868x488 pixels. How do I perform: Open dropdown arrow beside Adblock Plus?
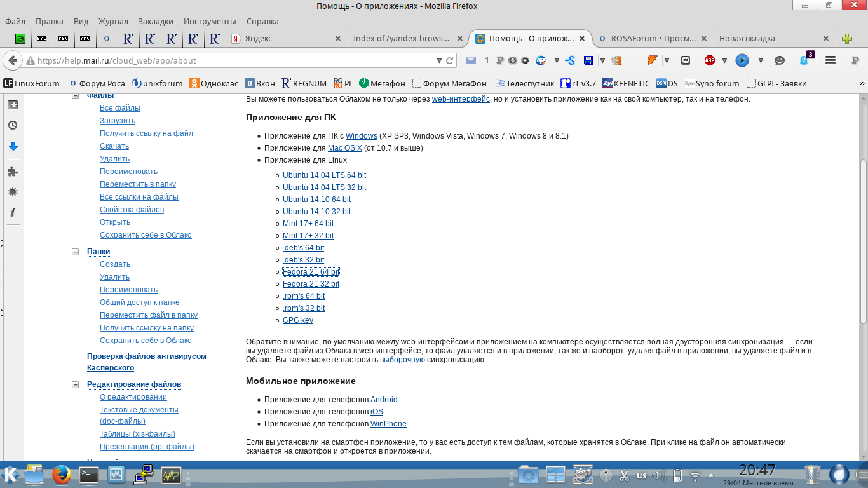pos(726,61)
